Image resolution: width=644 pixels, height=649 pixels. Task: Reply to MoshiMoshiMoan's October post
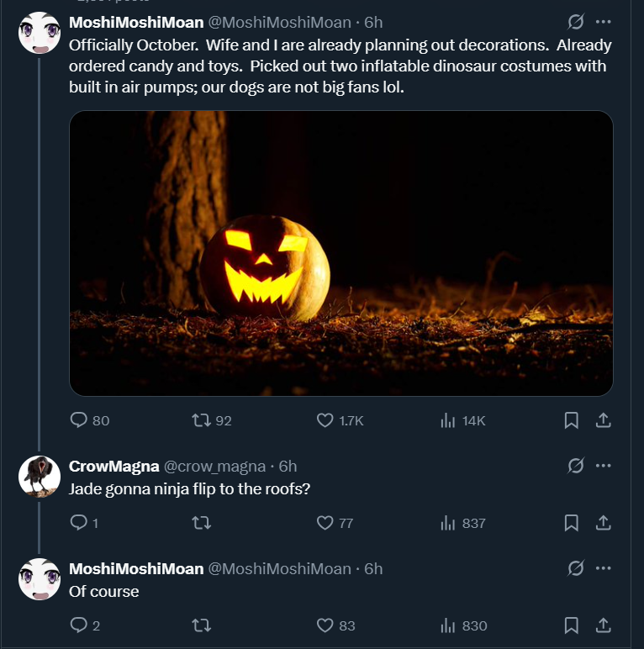click(x=79, y=420)
